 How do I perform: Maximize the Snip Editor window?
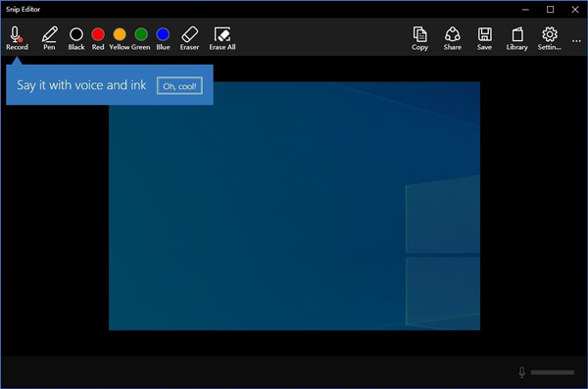tap(550, 10)
